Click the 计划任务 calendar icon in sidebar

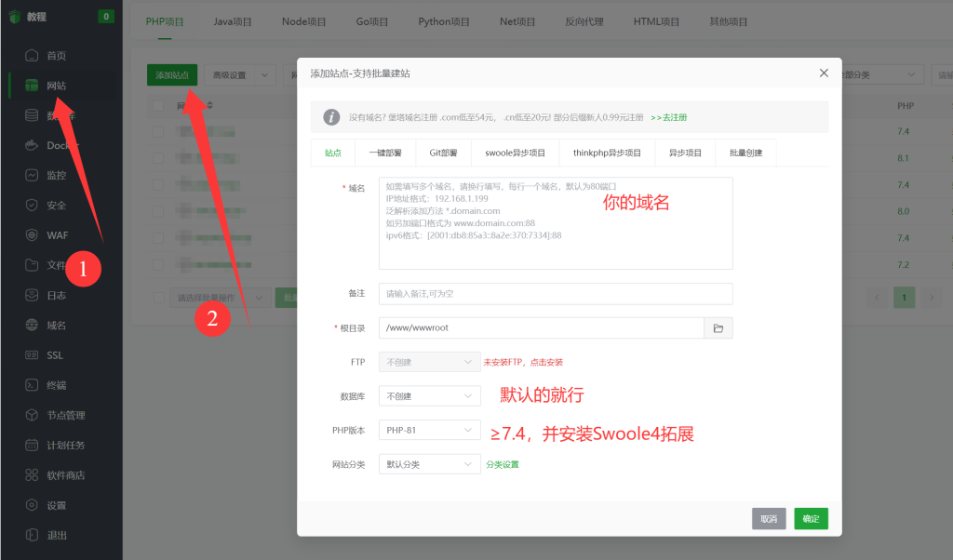(x=32, y=446)
